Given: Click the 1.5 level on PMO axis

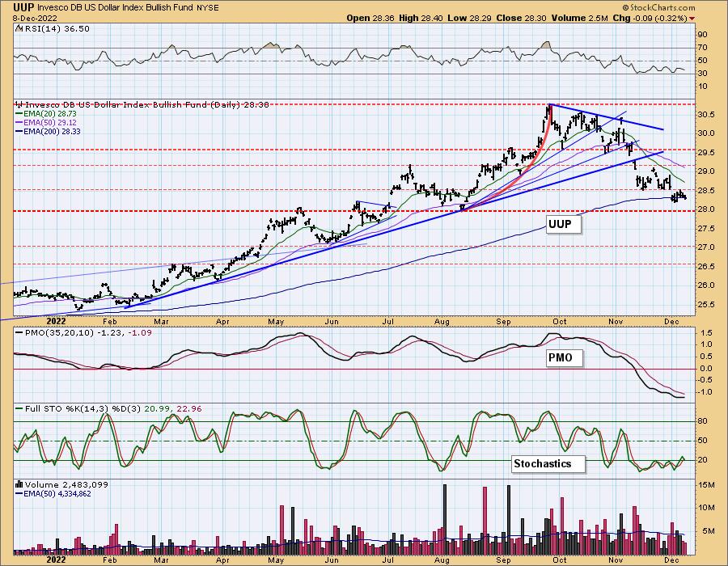Looking at the screenshot, I should click(x=705, y=333).
